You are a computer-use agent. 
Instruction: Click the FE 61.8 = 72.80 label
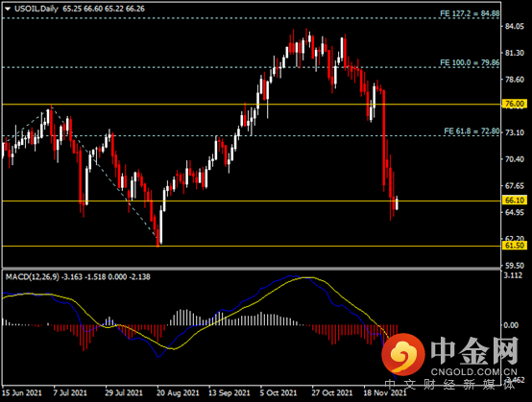pyautogui.click(x=472, y=131)
